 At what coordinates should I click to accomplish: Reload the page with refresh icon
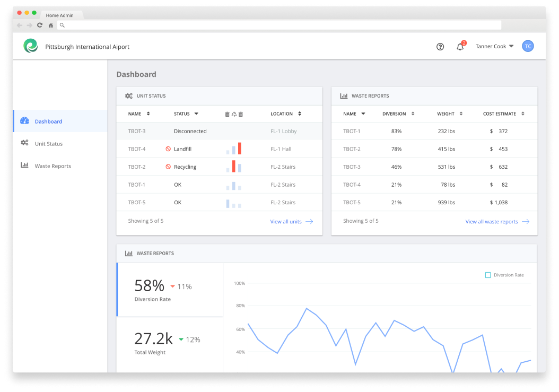40,25
